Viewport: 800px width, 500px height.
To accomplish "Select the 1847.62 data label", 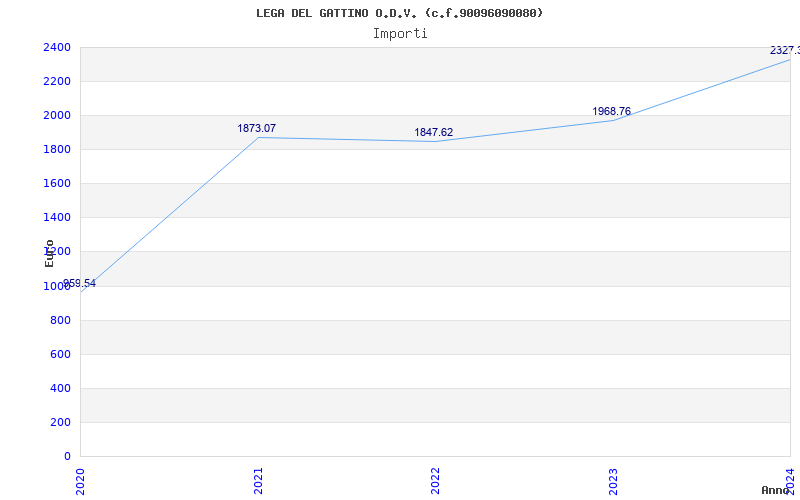I will (434, 133).
